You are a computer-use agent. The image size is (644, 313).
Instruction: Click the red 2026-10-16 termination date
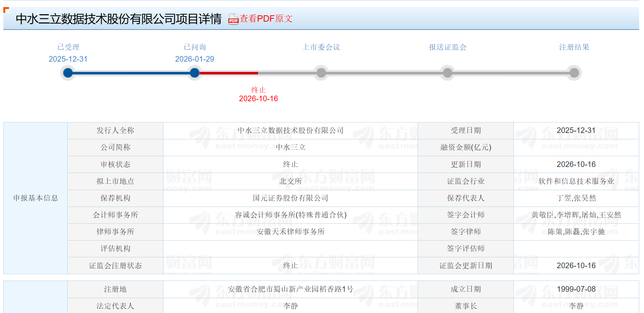[258, 99]
